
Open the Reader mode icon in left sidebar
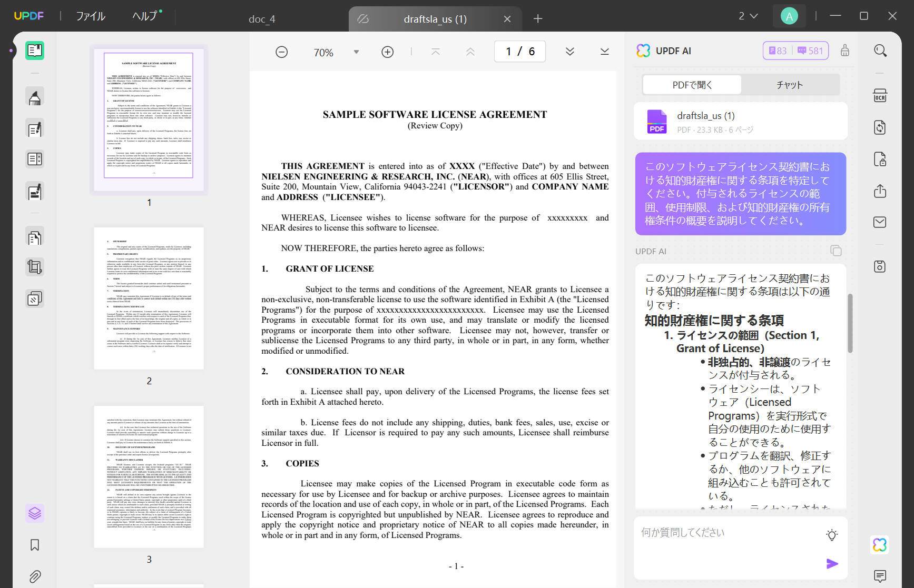pos(35,51)
